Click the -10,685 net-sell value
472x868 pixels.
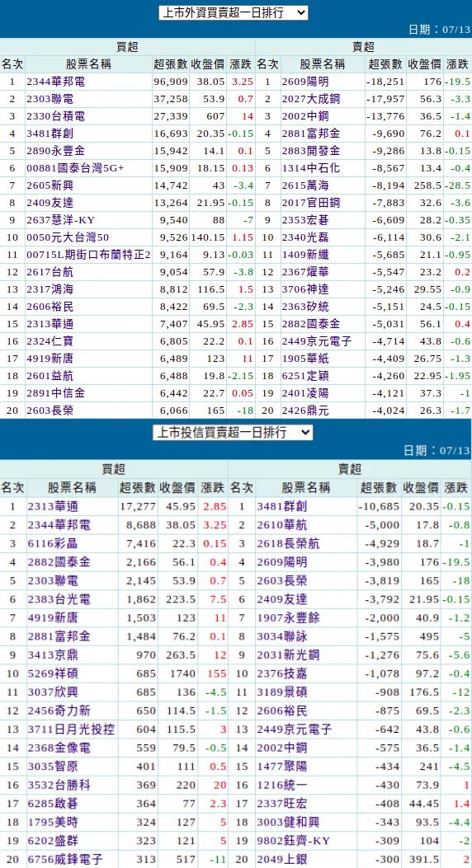(x=379, y=506)
